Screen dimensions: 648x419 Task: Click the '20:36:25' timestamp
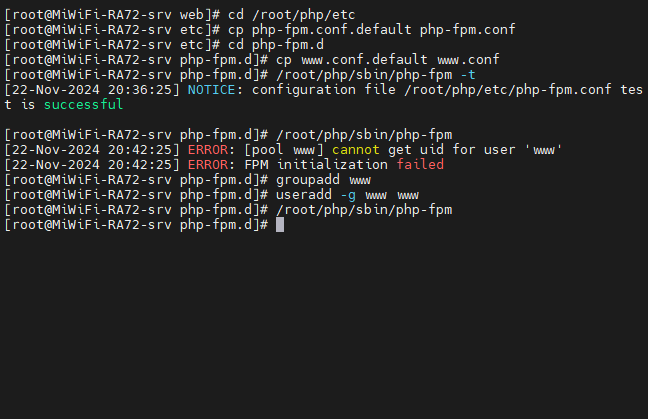click(x=140, y=90)
